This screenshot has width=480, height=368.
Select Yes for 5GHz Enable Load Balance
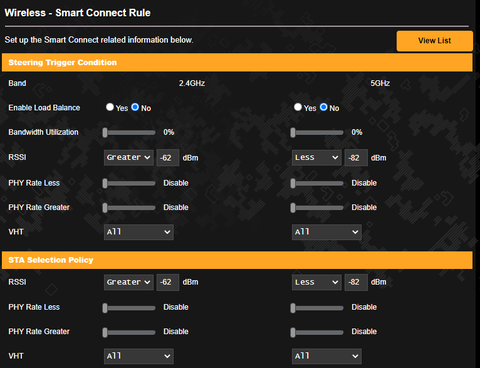(x=298, y=107)
